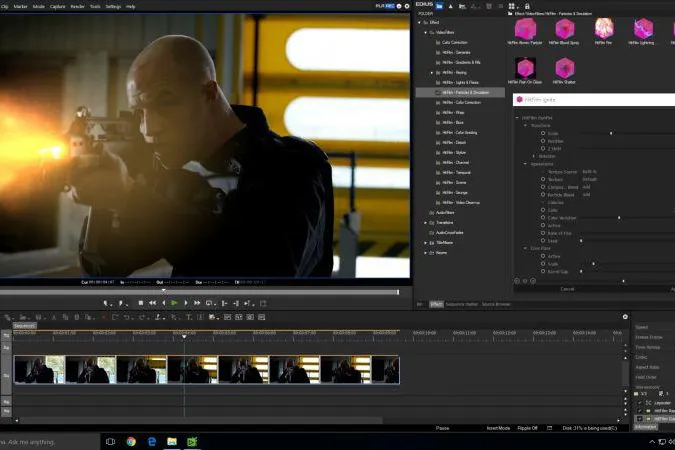Adjust the Core Flare Scale slider handle

pyautogui.click(x=593, y=264)
